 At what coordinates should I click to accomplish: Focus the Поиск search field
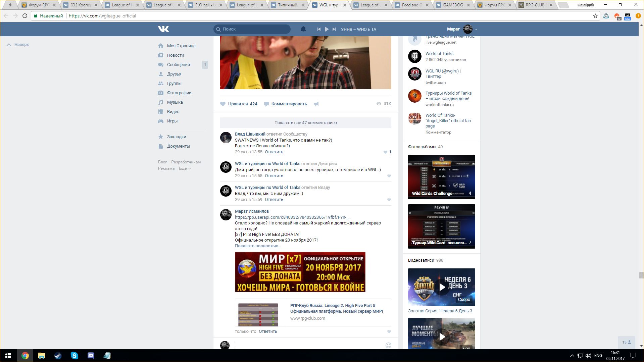[252, 29]
